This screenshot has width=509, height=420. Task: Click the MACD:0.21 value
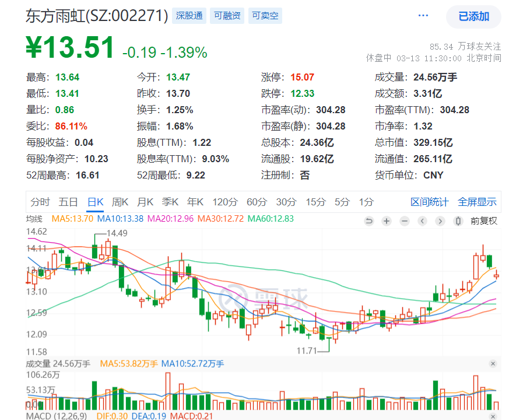coord(191,416)
